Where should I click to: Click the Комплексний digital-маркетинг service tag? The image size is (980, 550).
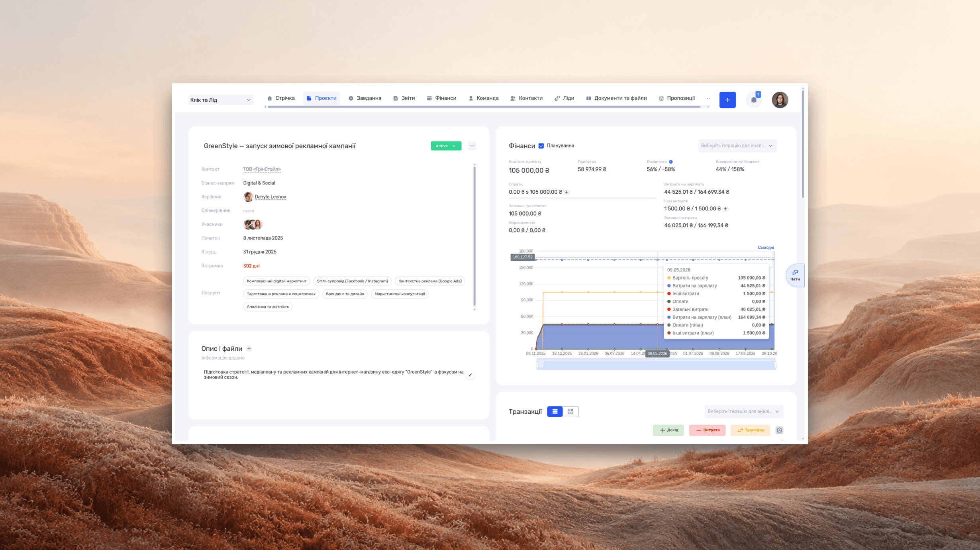[276, 281]
